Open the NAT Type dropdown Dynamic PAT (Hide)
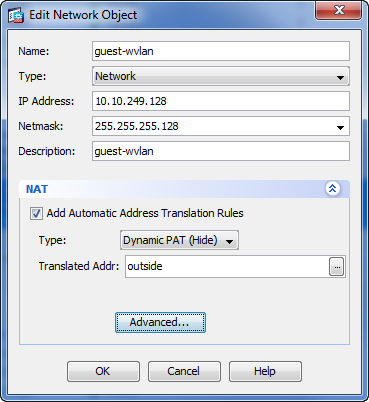Viewport: 369px width, 402px height. (179, 240)
